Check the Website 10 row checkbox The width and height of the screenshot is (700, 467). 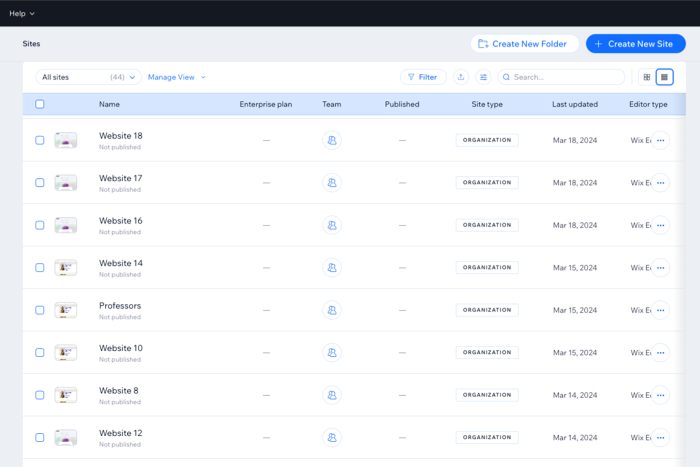40,352
